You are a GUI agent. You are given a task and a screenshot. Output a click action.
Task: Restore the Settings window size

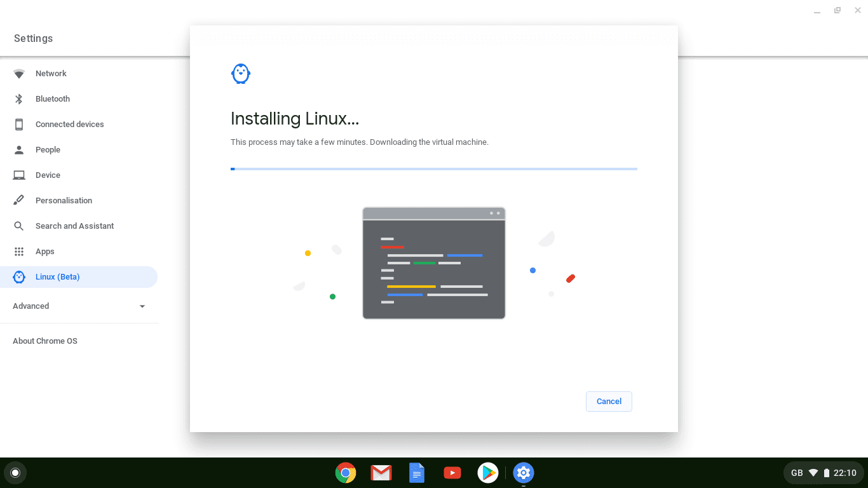[837, 10]
